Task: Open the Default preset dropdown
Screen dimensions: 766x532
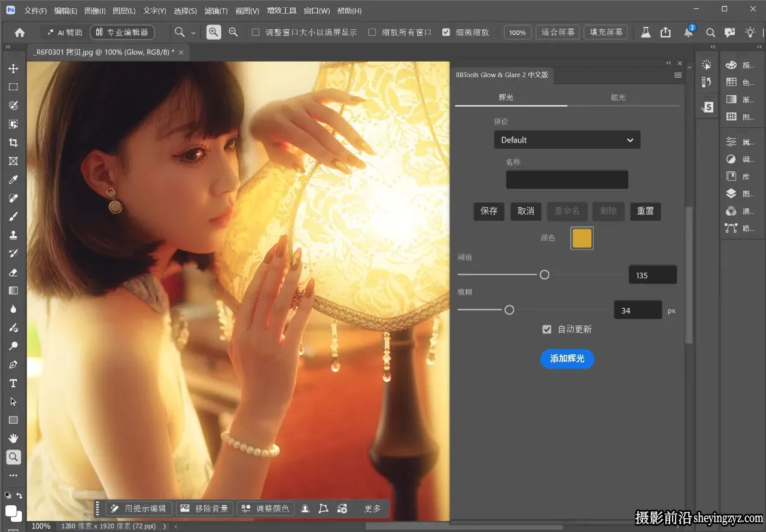Action: [567, 140]
